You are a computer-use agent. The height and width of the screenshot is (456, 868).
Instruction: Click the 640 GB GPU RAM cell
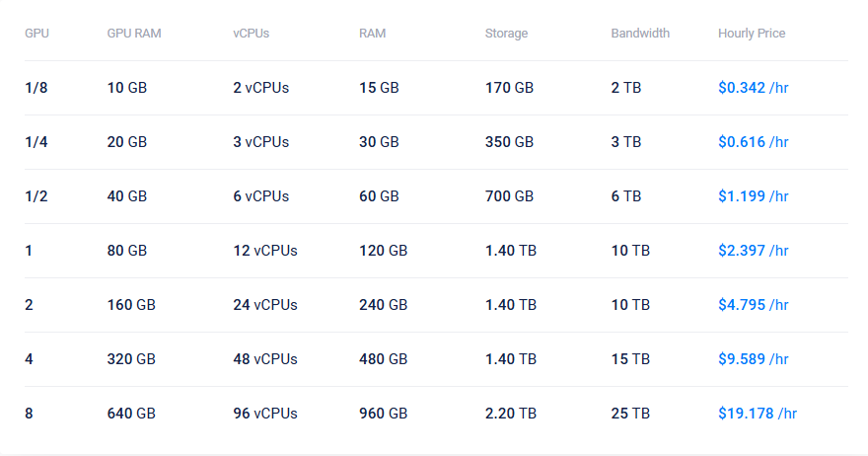pyautogui.click(x=131, y=414)
